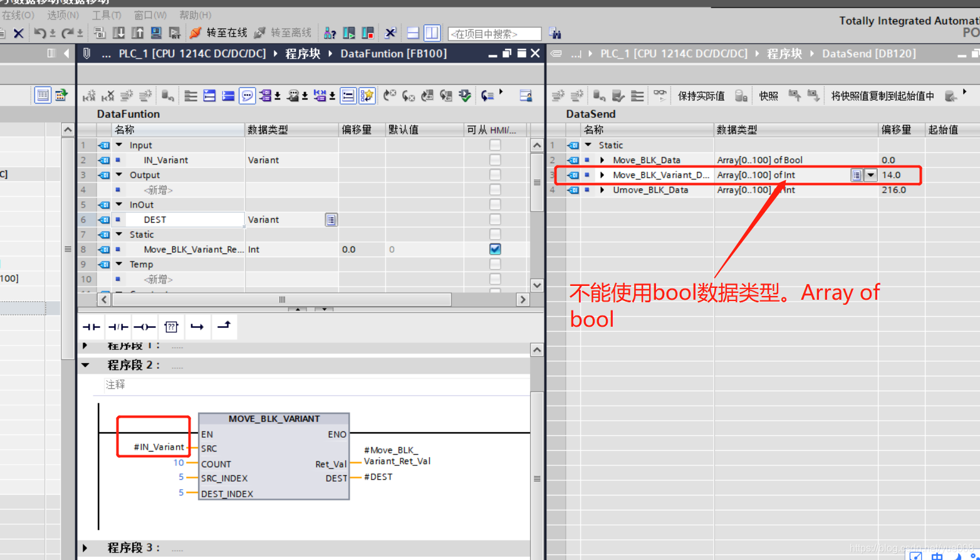Insert close branch instruction
The width and height of the screenshot is (980, 560).
[224, 325]
